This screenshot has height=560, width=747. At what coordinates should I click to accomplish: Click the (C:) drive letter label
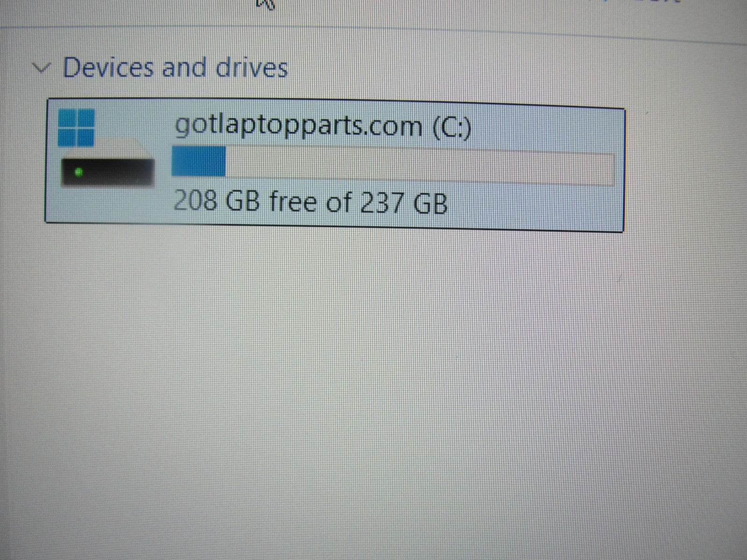pos(452,127)
